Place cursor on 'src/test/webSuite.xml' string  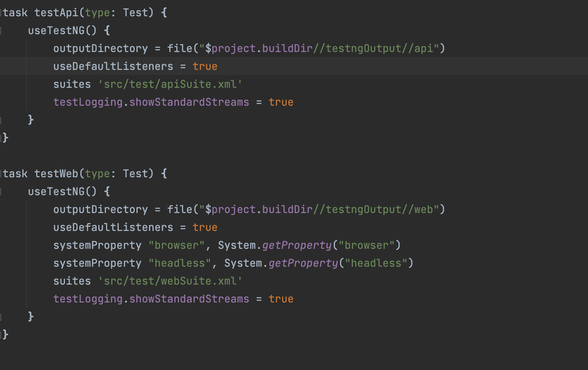(170, 281)
